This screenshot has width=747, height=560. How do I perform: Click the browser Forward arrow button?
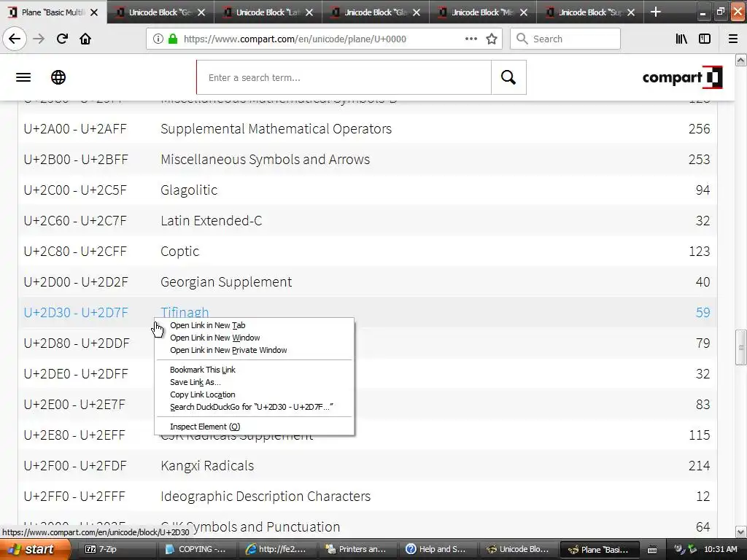pyautogui.click(x=39, y=39)
